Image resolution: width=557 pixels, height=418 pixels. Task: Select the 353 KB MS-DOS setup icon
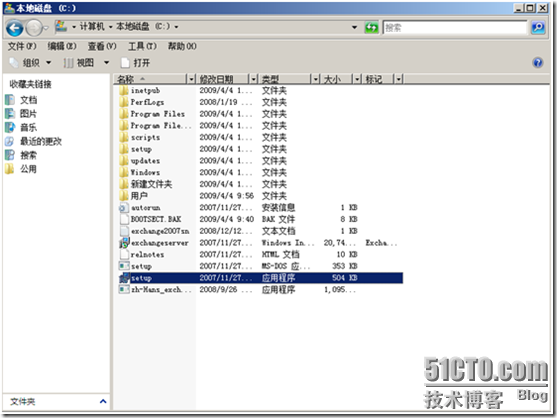[124, 266]
